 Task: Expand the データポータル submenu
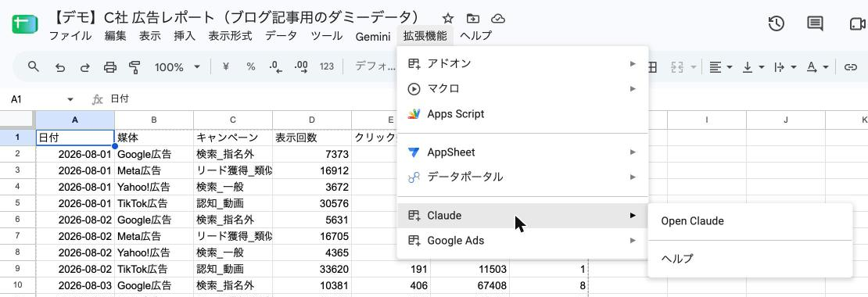point(522,177)
